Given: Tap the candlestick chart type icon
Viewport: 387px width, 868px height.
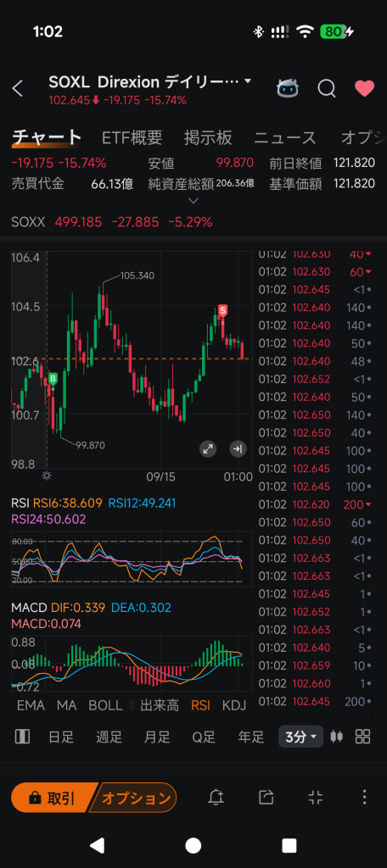Looking at the screenshot, I should [x=336, y=737].
